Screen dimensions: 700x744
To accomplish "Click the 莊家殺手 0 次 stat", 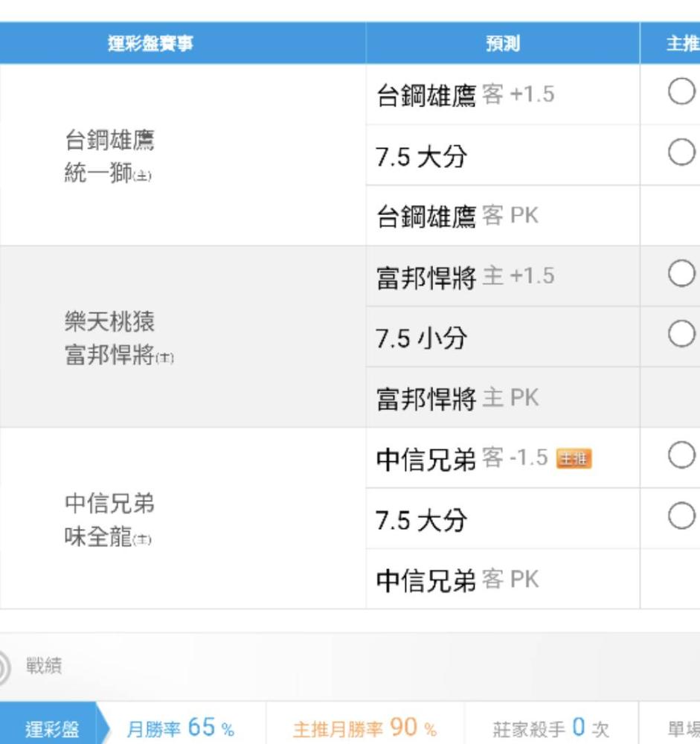I will click(x=551, y=728).
